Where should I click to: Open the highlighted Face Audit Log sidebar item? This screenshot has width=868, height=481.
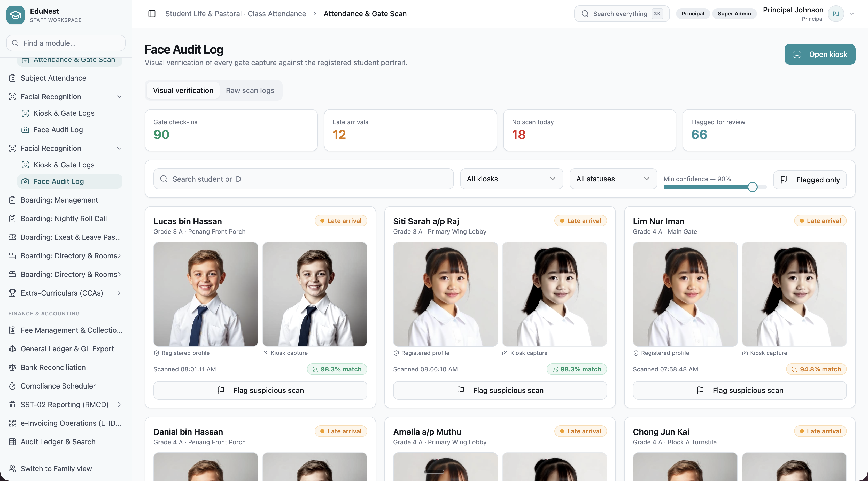pos(70,182)
